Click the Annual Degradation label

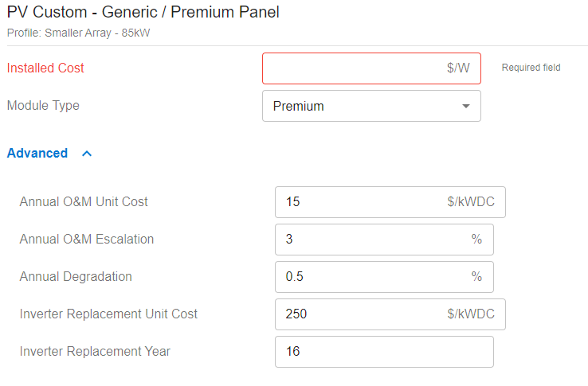click(x=76, y=277)
